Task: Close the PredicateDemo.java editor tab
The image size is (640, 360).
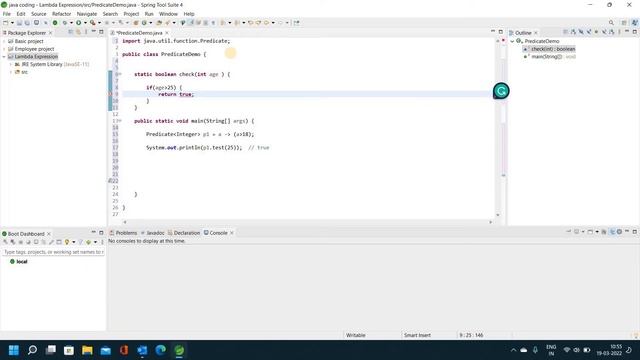Action: click(167, 33)
